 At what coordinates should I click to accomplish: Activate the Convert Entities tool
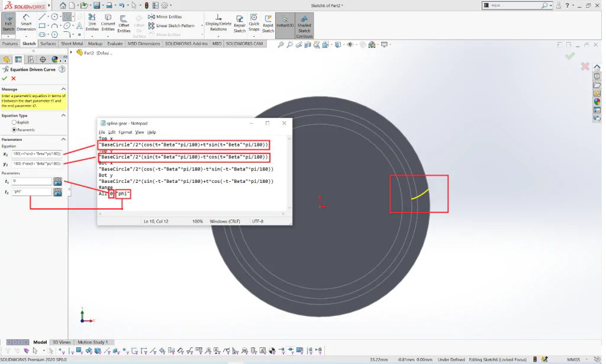click(x=108, y=23)
